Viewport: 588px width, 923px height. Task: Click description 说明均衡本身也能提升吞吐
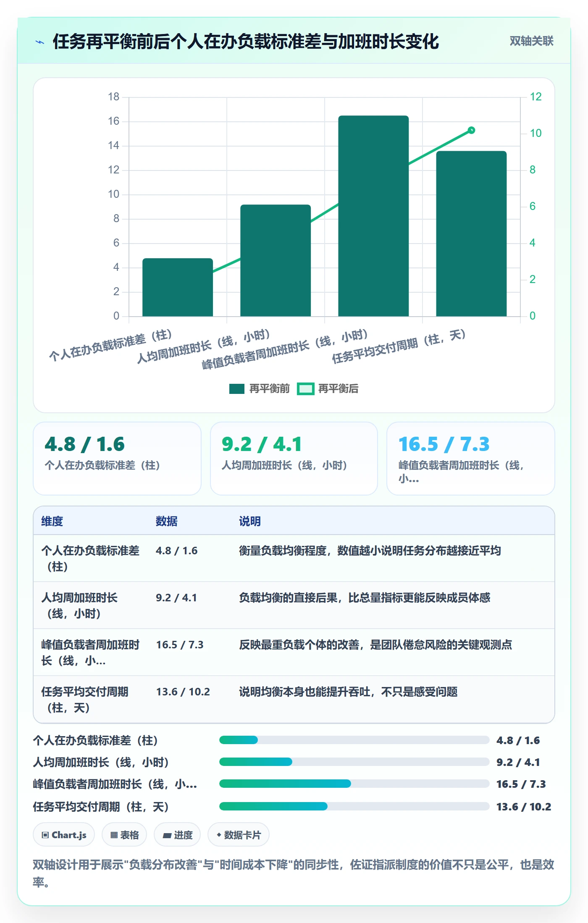pos(348,692)
